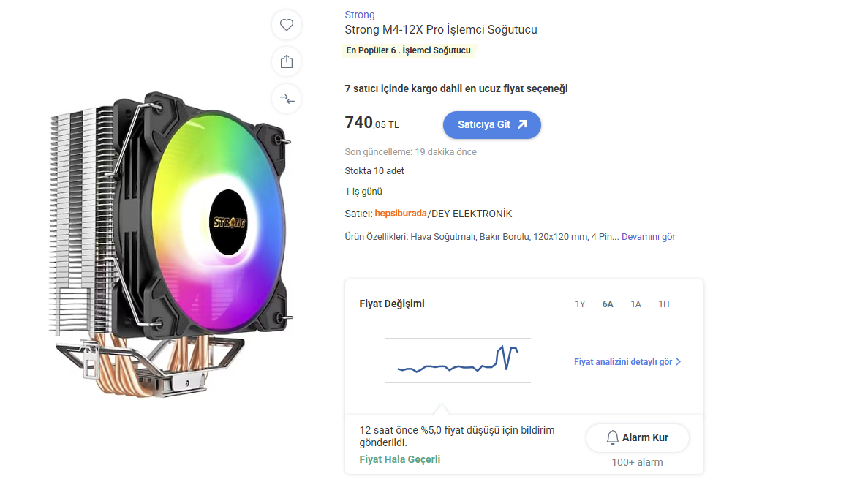
Task: Open the Strong brand link
Action: coord(360,15)
